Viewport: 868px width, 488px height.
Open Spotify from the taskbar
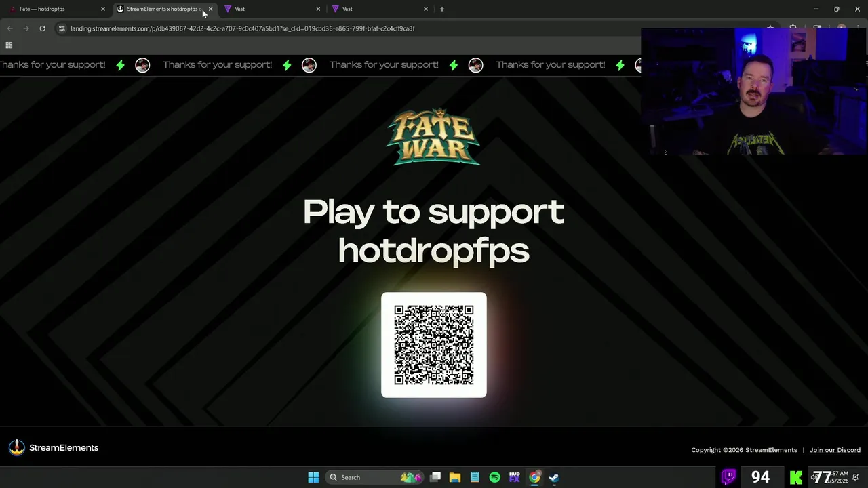[494, 477]
